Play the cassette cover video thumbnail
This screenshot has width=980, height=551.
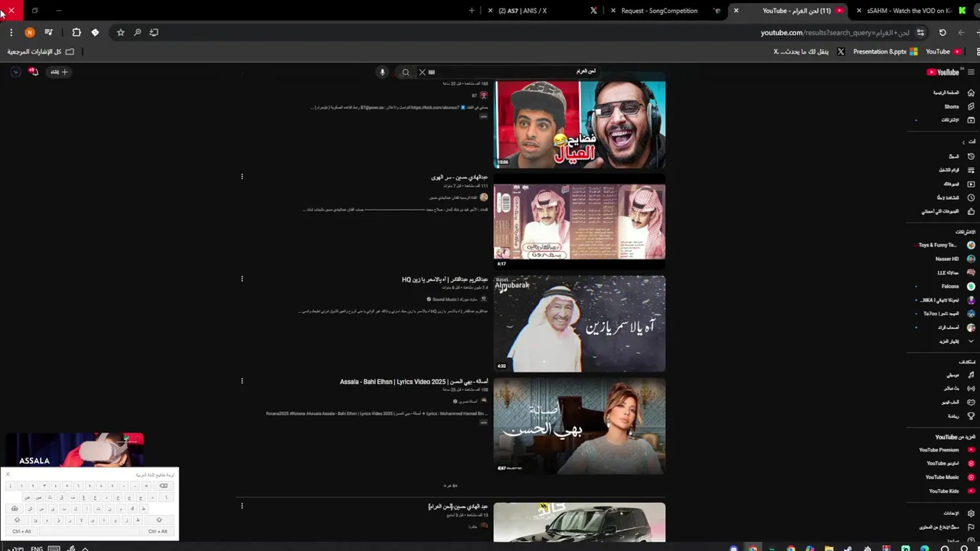pos(580,222)
